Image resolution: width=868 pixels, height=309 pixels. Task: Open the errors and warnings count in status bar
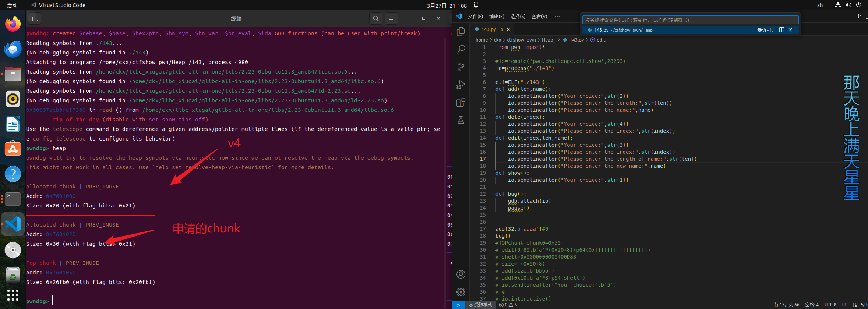click(508, 305)
